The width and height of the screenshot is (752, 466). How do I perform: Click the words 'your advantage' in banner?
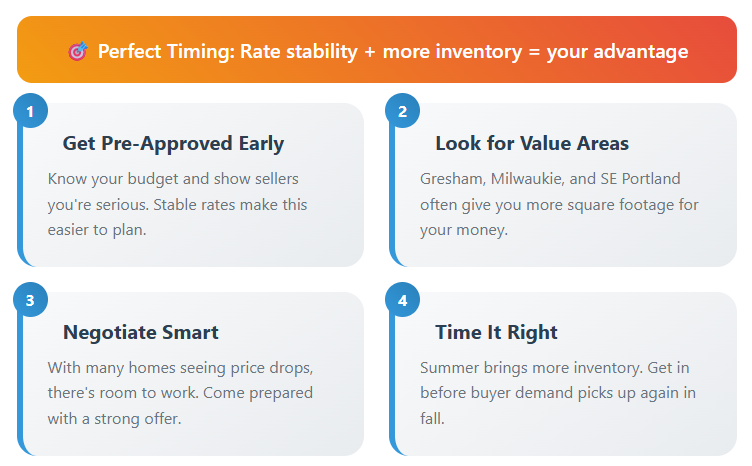(617, 52)
